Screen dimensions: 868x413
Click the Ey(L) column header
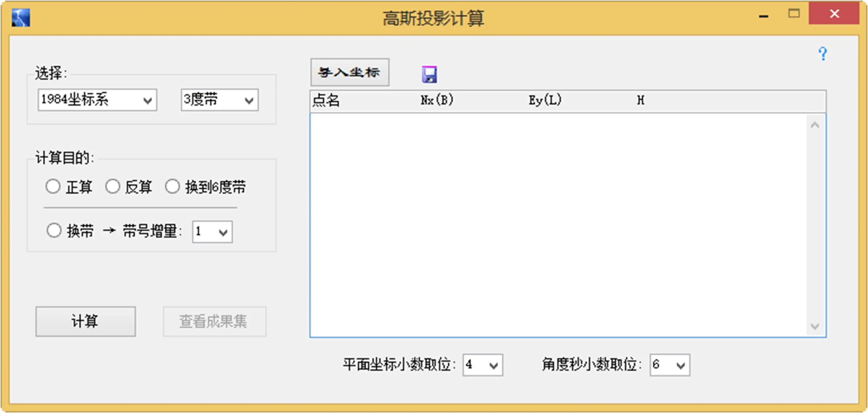coord(545,100)
